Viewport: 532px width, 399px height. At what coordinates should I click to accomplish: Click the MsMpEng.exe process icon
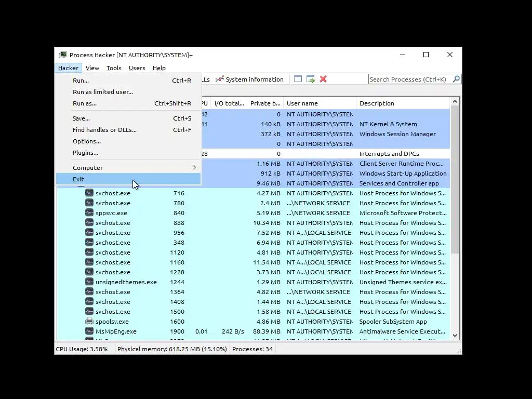(x=89, y=331)
